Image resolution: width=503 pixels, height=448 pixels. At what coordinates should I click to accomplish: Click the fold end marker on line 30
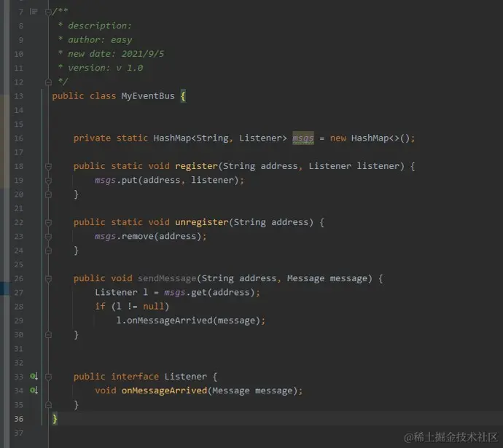click(x=48, y=334)
